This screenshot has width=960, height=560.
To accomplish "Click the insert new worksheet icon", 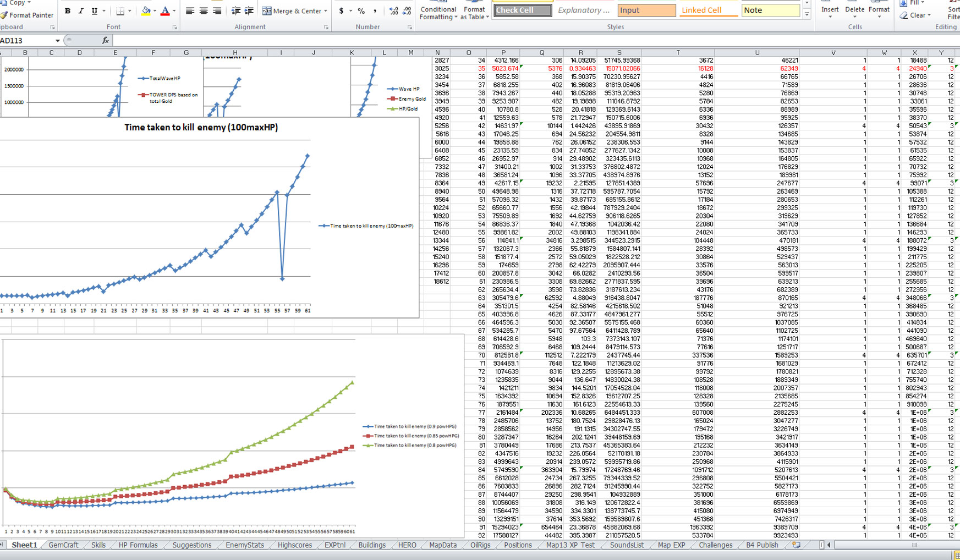I will tap(796, 545).
